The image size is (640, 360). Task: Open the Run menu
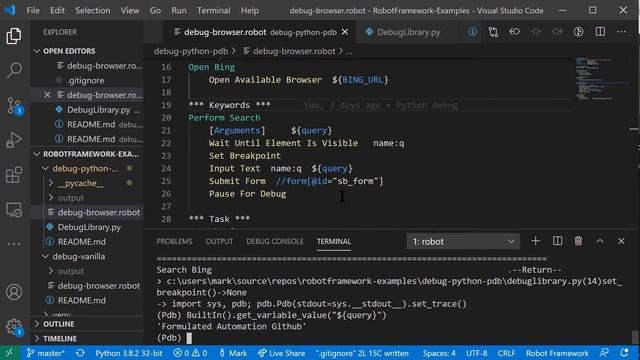coord(179,10)
